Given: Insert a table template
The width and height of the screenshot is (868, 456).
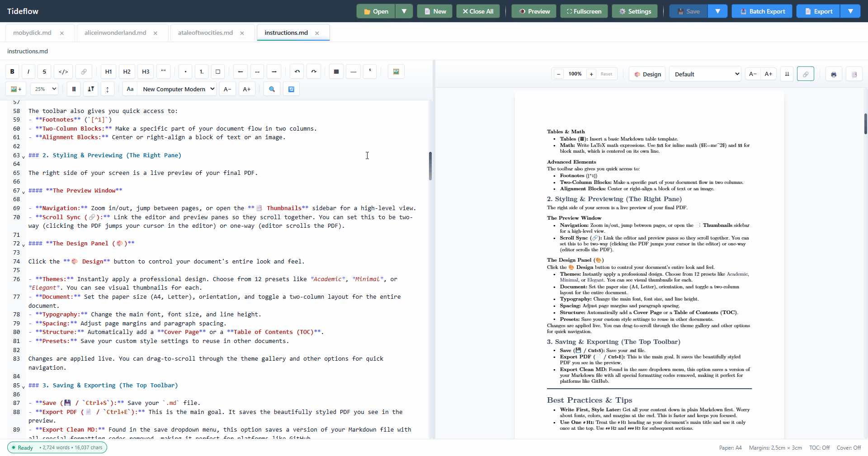Looking at the screenshot, I should point(336,71).
